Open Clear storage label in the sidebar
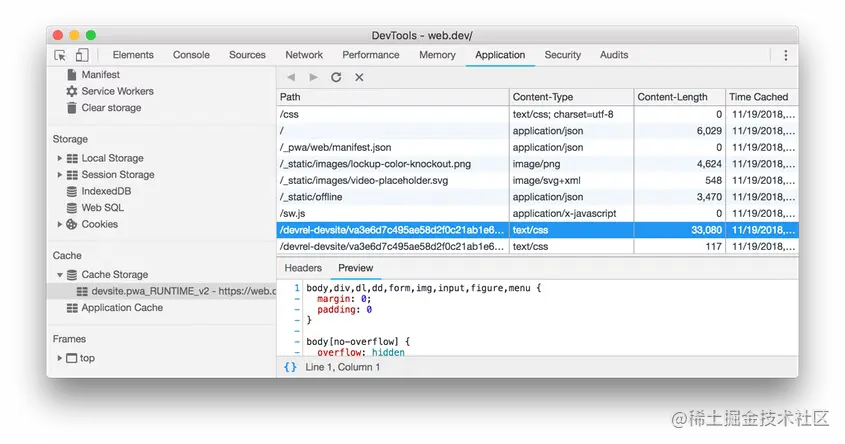This screenshot has height=444, width=845. click(x=112, y=108)
